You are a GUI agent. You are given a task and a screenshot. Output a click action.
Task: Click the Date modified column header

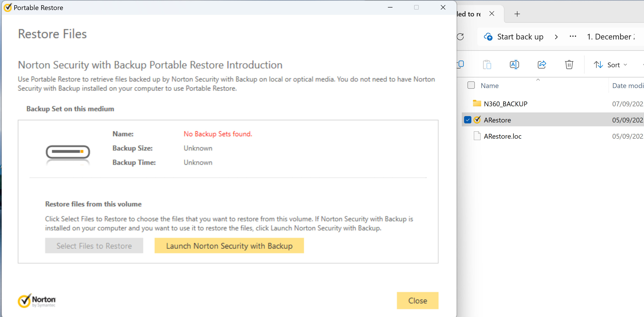click(x=628, y=86)
